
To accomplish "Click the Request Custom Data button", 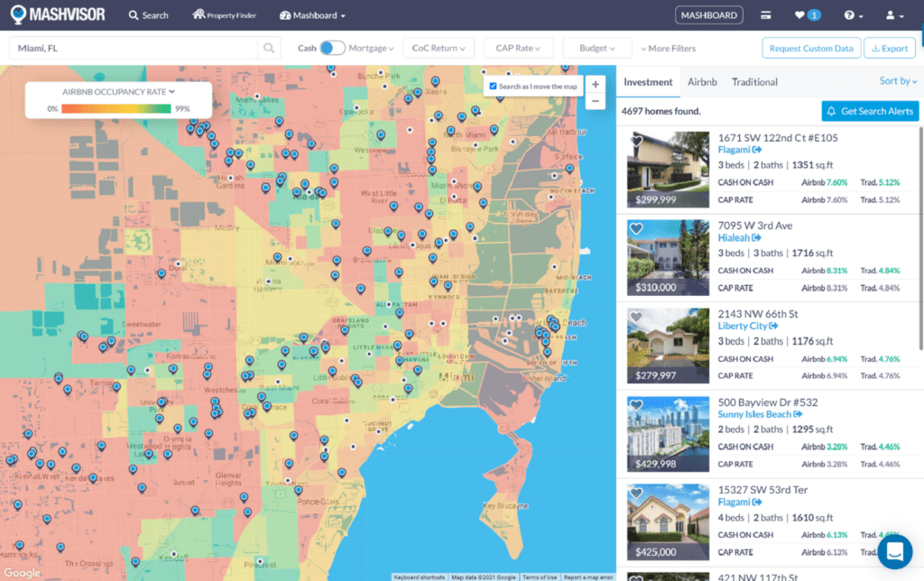I will pos(811,47).
